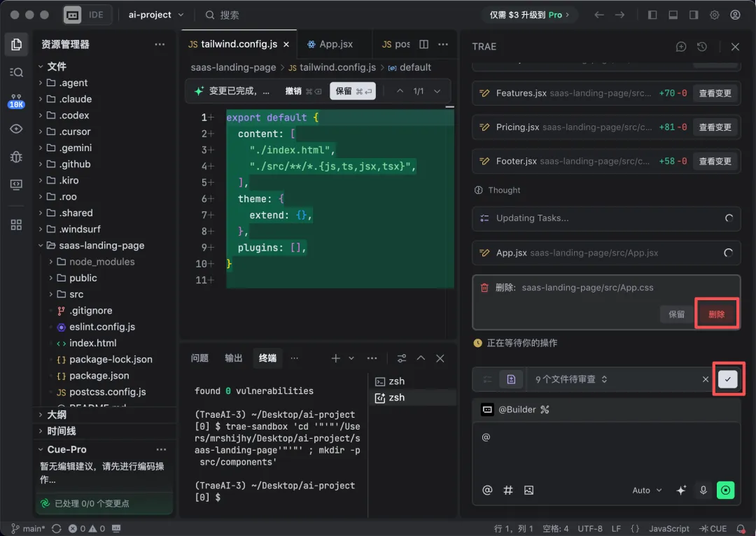
Task: Open the user account icon
Action: tap(735, 15)
